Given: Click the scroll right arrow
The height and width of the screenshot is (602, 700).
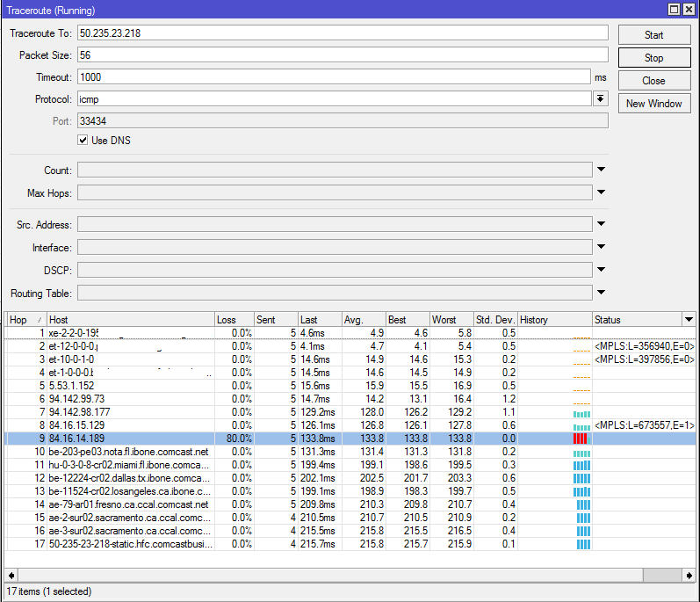Looking at the screenshot, I should point(689,576).
